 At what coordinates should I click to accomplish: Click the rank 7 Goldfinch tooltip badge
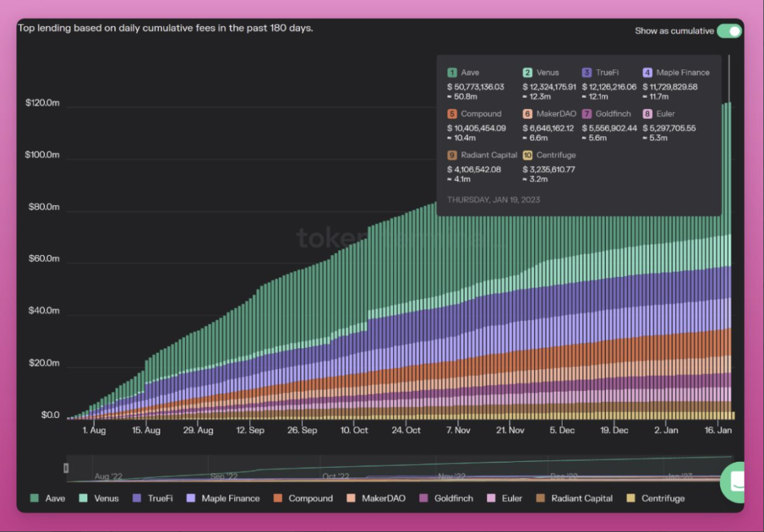pyautogui.click(x=586, y=114)
